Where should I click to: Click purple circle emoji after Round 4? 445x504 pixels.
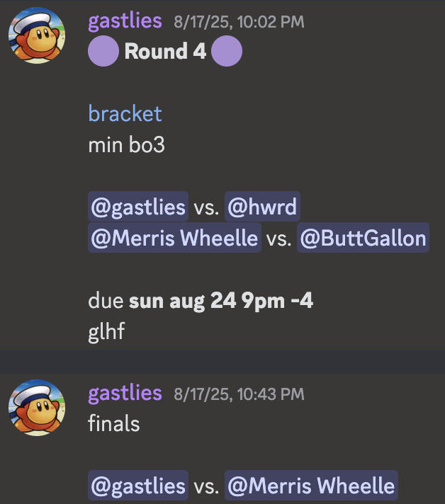tap(227, 51)
